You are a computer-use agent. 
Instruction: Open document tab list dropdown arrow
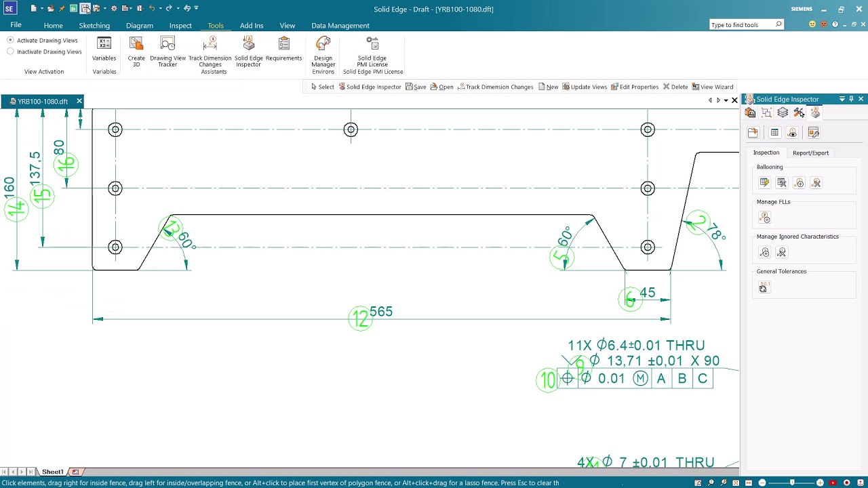[x=726, y=100]
